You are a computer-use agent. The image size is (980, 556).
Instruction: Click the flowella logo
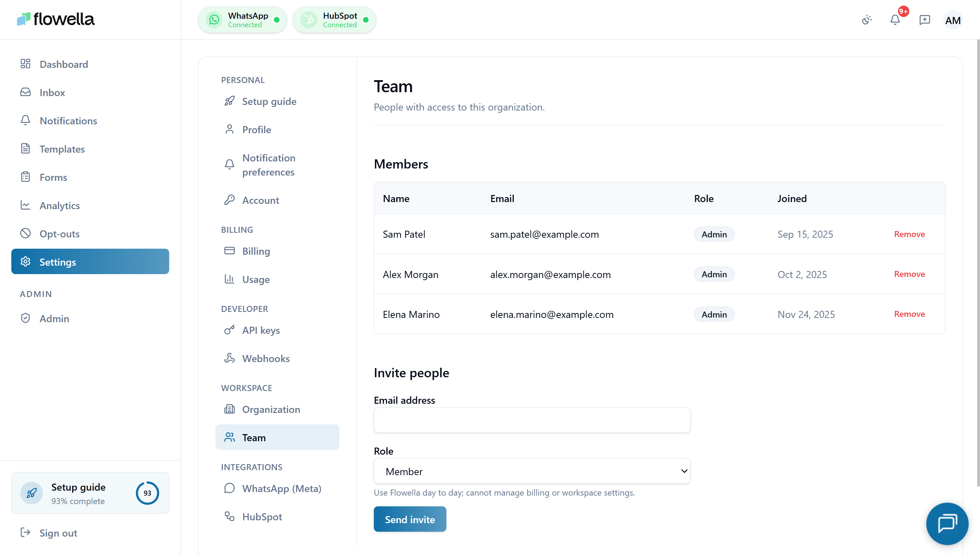pos(56,19)
